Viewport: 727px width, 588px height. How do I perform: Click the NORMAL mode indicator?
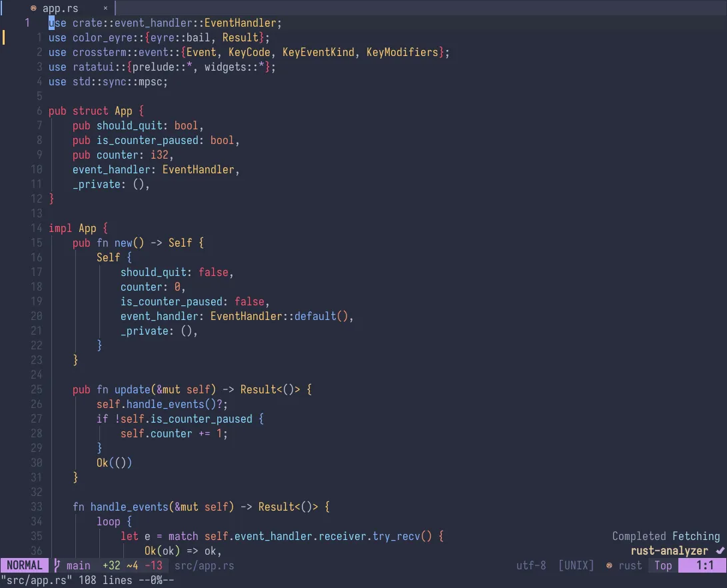pyautogui.click(x=24, y=565)
